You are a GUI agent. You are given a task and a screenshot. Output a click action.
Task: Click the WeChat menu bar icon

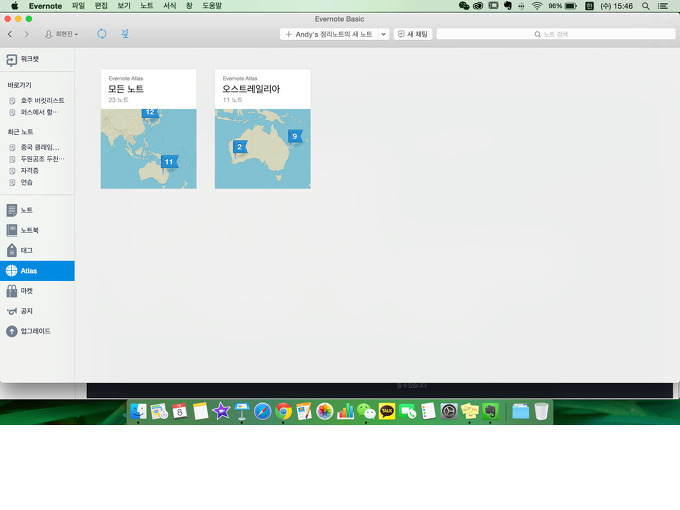pyautogui.click(x=464, y=6)
